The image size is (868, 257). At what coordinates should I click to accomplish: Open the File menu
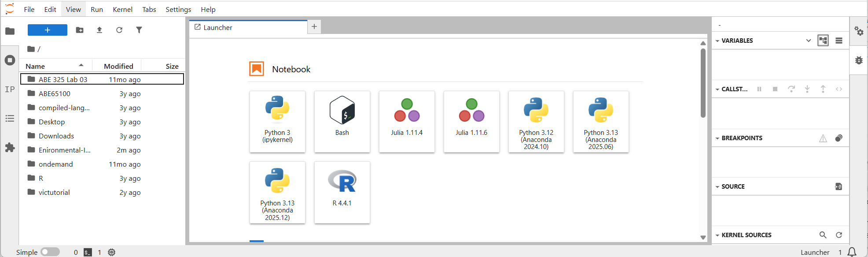(x=29, y=9)
